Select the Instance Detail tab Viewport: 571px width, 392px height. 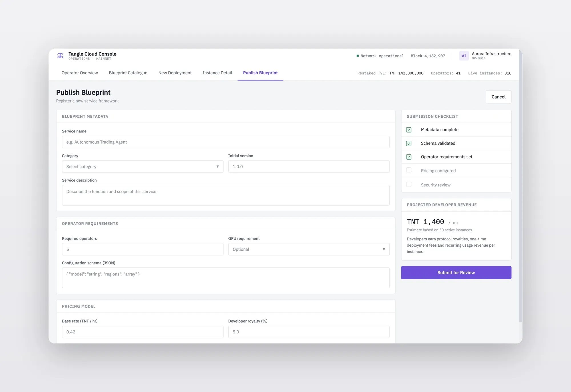[x=217, y=73]
